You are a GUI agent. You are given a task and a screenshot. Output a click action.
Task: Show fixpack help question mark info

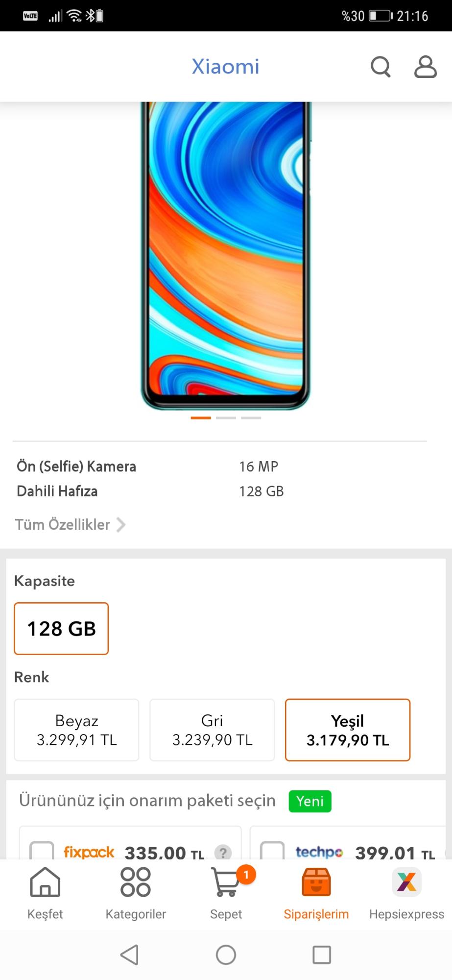223,853
